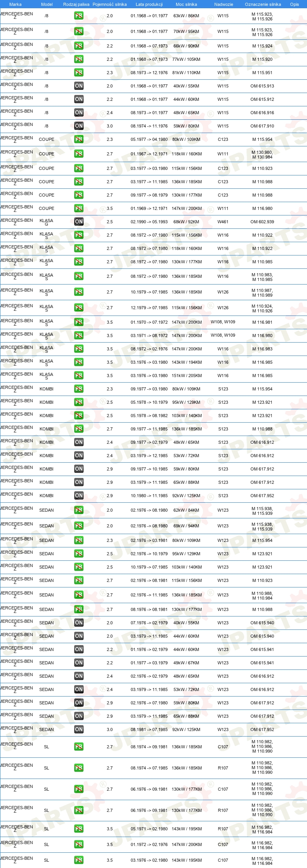Click the Pojemność silnika column header
This screenshot has height=868, width=307.
[110, 4]
